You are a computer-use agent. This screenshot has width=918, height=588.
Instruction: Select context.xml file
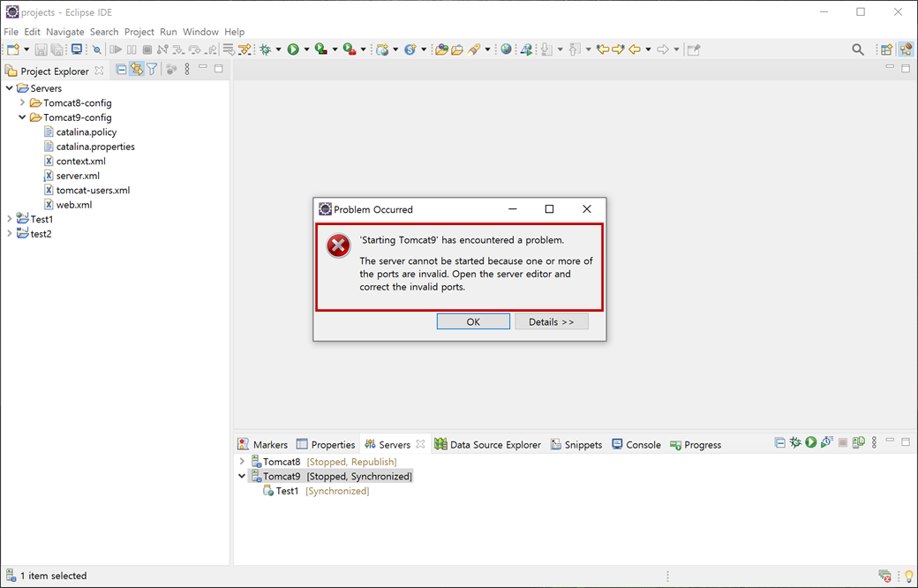click(x=75, y=161)
